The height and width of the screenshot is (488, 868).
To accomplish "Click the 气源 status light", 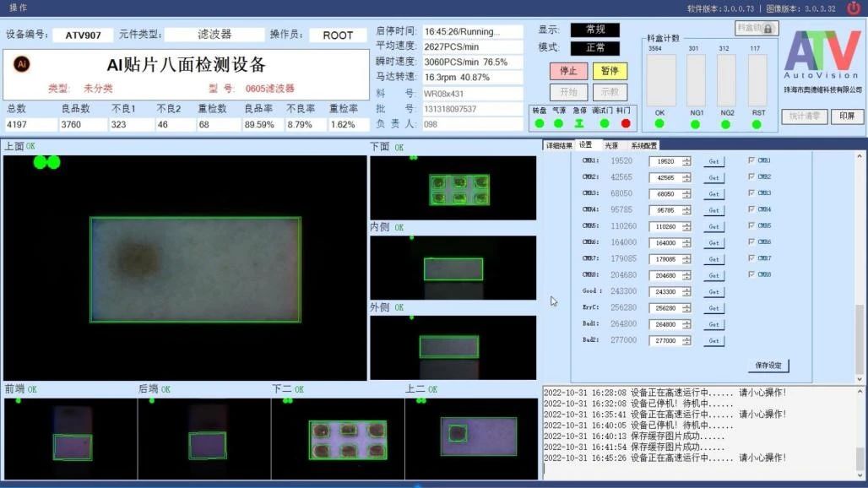I will tap(557, 122).
